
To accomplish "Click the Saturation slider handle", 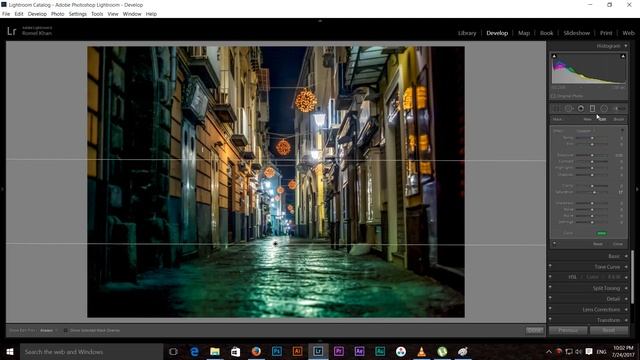I will (x=594, y=192).
